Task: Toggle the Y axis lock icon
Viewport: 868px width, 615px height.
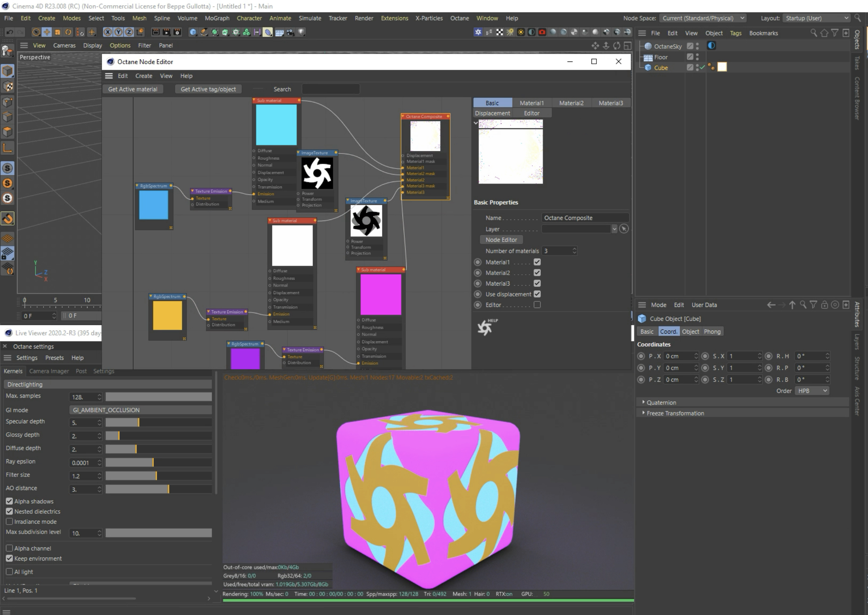Action: click(x=119, y=32)
